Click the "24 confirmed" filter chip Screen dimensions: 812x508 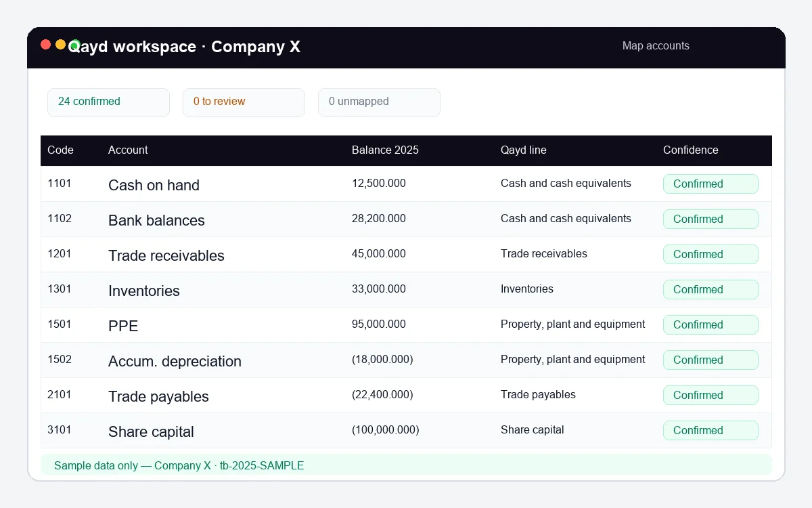[x=108, y=102]
